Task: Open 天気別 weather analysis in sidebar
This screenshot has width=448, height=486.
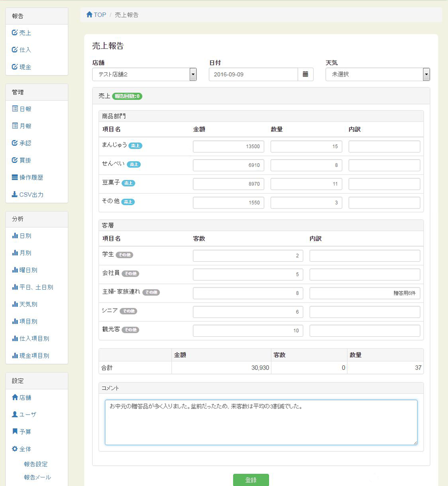Action: click(28, 304)
